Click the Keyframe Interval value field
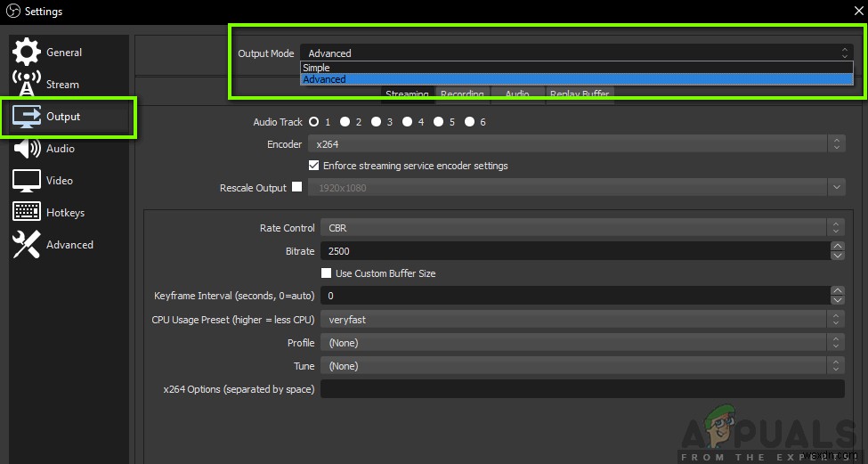Image resolution: width=868 pixels, height=464 pixels. [576, 296]
